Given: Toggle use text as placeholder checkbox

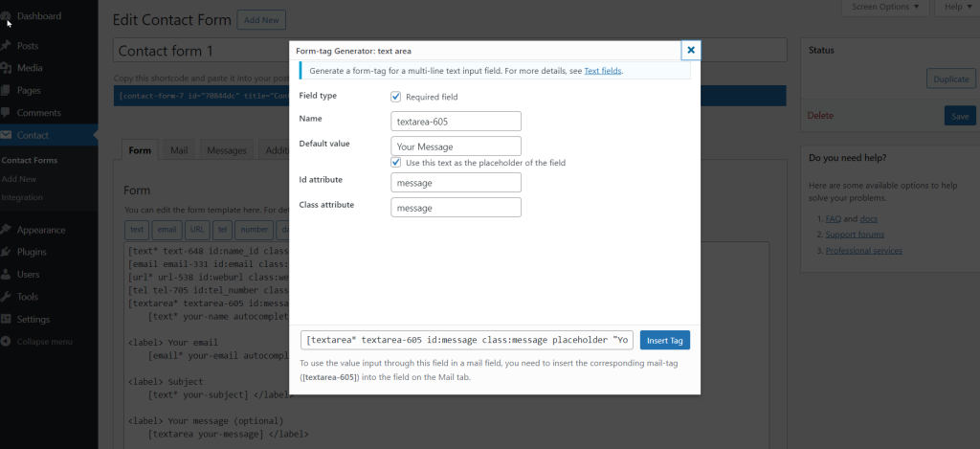Looking at the screenshot, I should 396,163.
